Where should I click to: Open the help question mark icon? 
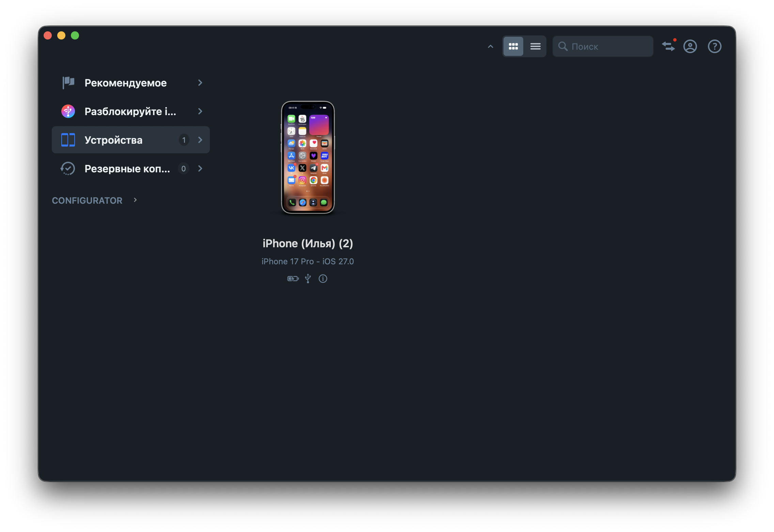[x=714, y=46]
